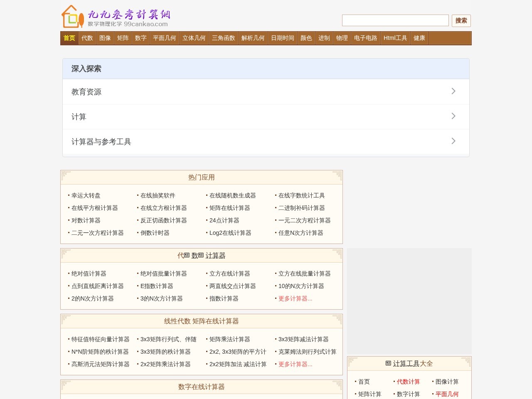Open the 立方在线计算器 link
Viewport: 532px width, 399px height.
click(230, 273)
